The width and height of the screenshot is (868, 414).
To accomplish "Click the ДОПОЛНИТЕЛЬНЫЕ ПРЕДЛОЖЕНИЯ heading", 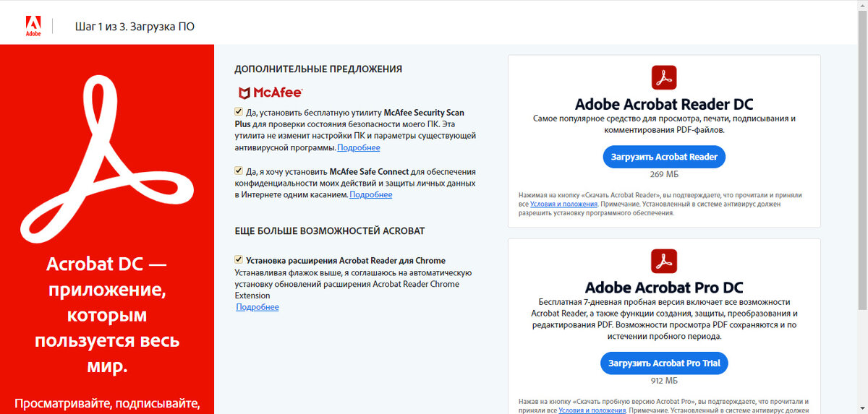I will coord(318,69).
